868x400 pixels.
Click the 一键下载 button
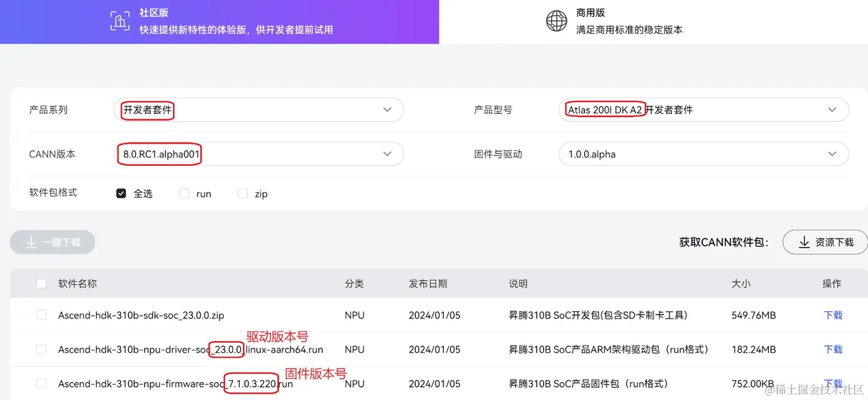coord(52,242)
